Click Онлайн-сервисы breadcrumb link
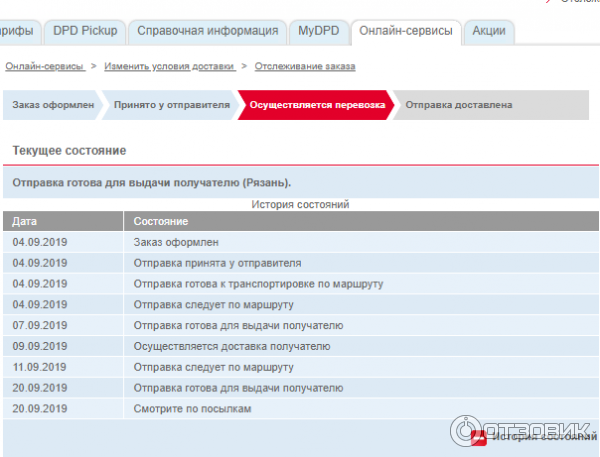Image resolution: width=600 pixels, height=457 pixels. (x=44, y=66)
